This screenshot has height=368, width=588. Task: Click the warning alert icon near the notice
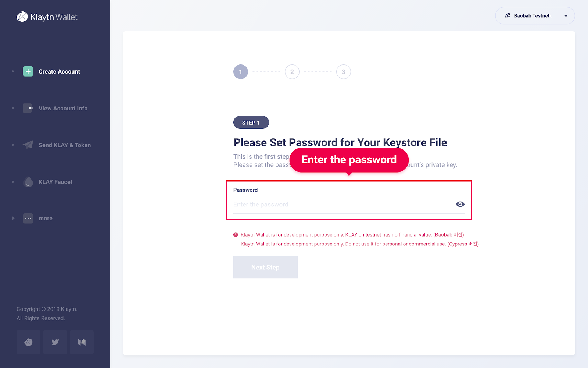coord(236,234)
